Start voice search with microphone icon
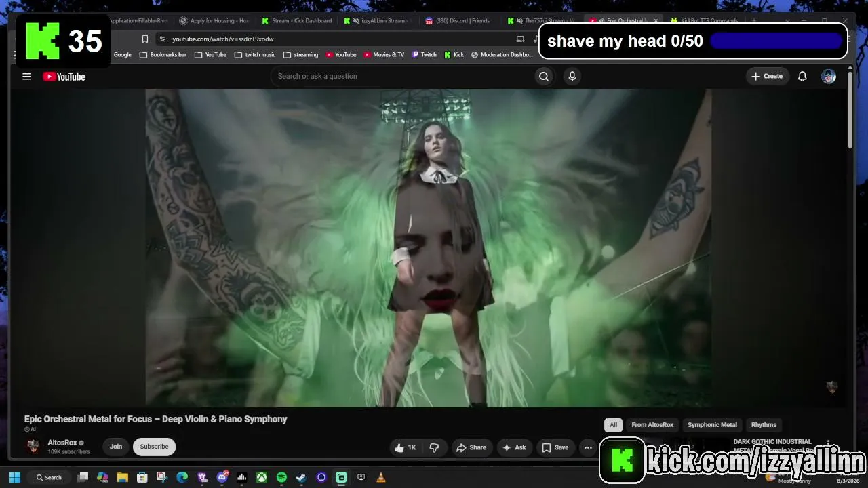The image size is (868, 488). coord(572,77)
